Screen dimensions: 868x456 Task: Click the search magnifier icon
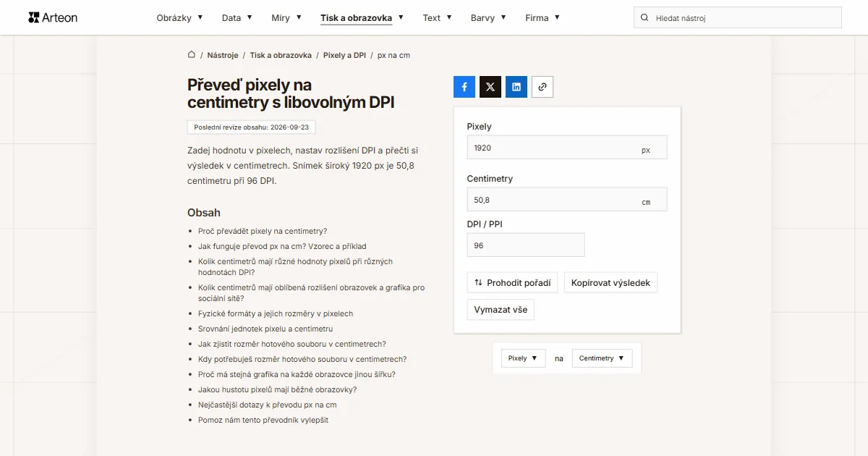(644, 17)
